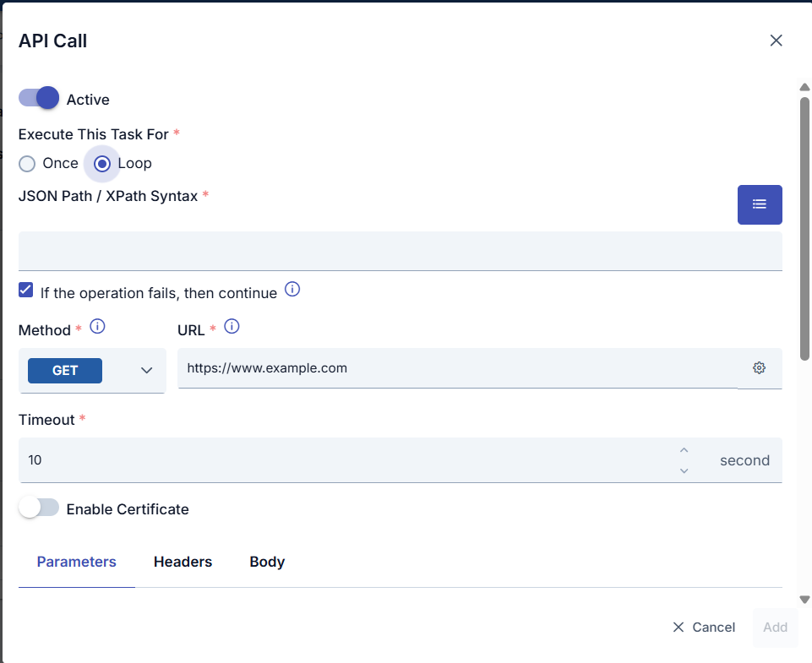Uncheck the continue-on-fail checkbox
This screenshot has width=812, height=663.
tap(25, 289)
